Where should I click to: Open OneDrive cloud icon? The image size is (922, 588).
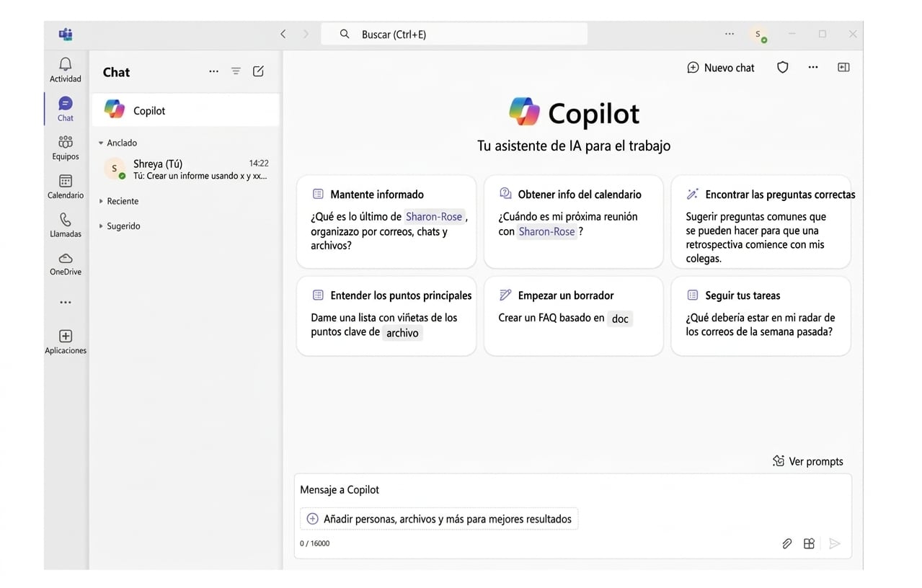pos(65,258)
